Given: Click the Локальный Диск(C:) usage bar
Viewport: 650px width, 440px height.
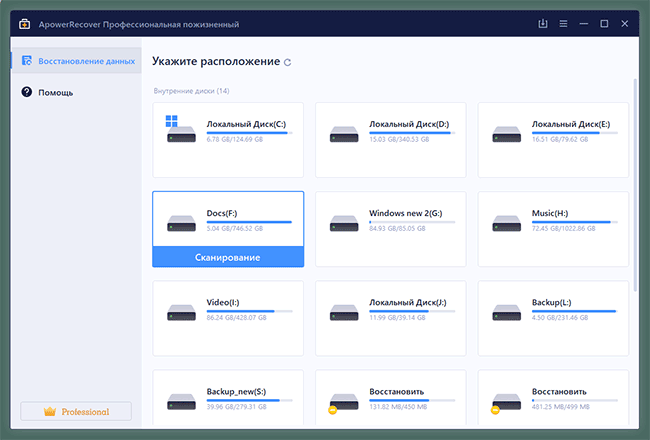Looking at the screenshot, I should (250, 133).
